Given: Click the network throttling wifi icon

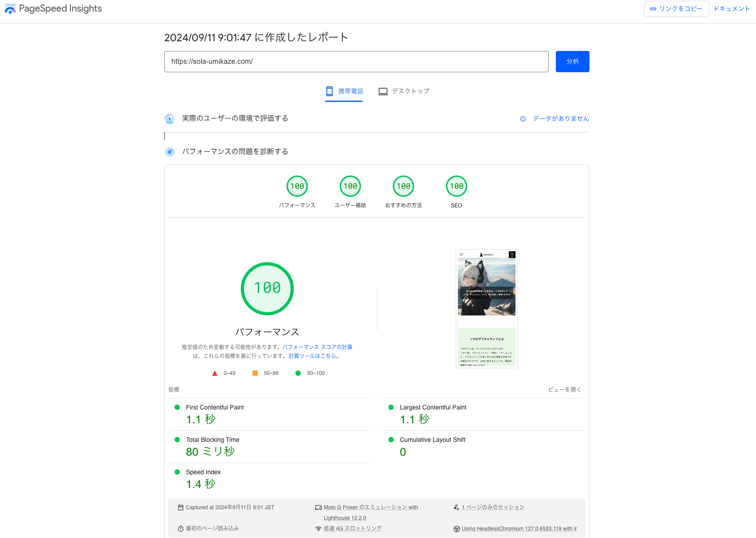Looking at the screenshot, I should coord(318,529).
